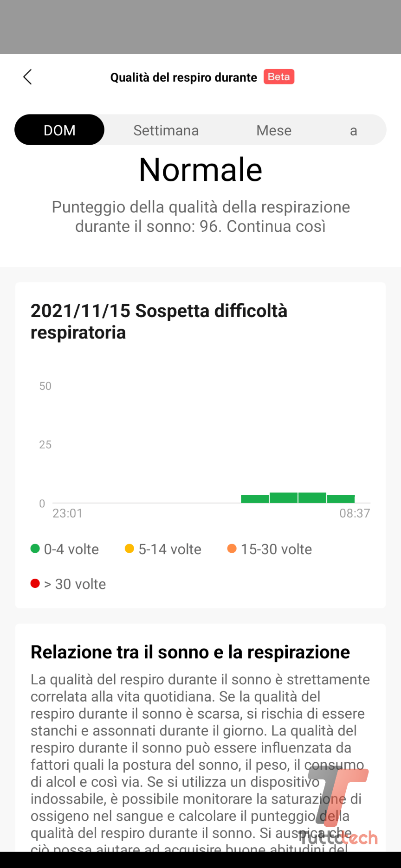Switch to the Settimana tab

[166, 130]
